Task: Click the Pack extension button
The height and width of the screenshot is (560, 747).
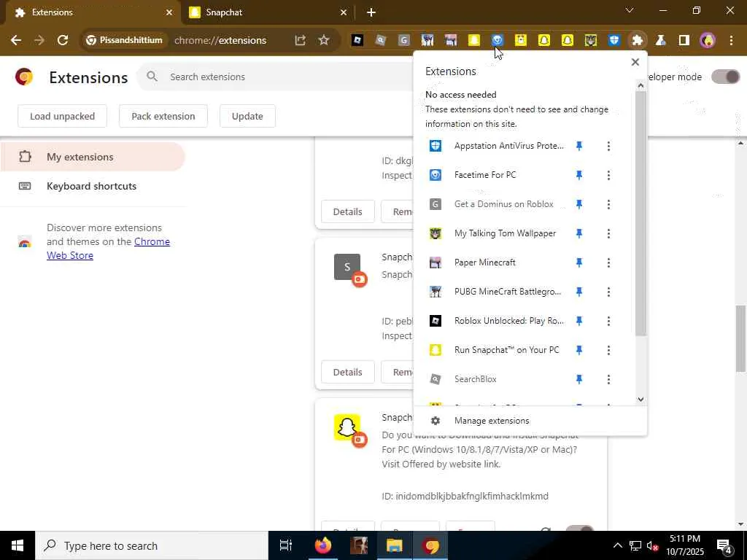Action: (x=163, y=116)
